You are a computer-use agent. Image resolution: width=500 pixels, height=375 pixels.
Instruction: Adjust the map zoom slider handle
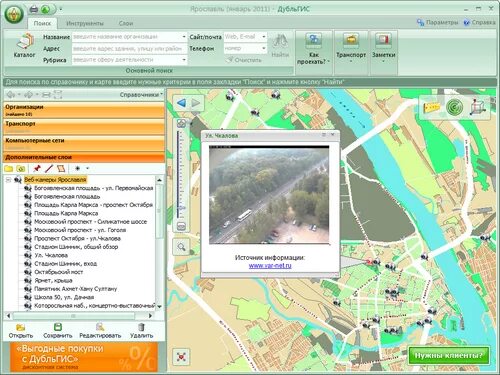[181, 207]
